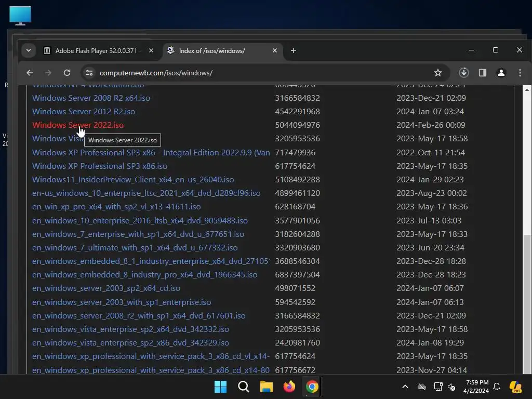Click the Copilot preview icon
Screen dimensions: 532x399
(515, 387)
